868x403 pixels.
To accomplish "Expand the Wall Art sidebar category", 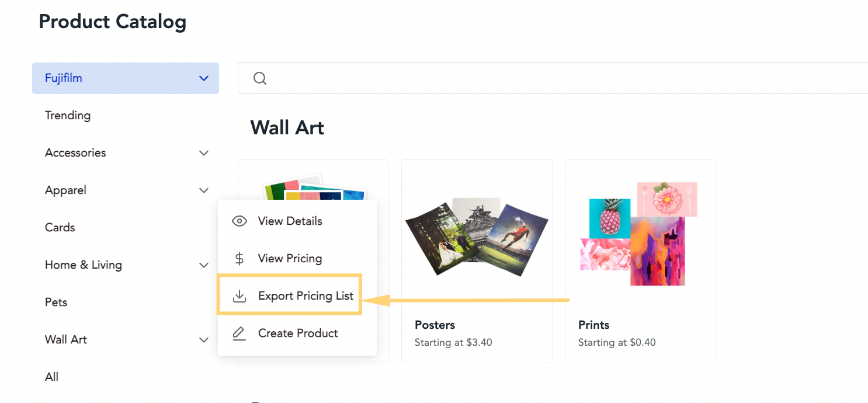I will tap(204, 340).
